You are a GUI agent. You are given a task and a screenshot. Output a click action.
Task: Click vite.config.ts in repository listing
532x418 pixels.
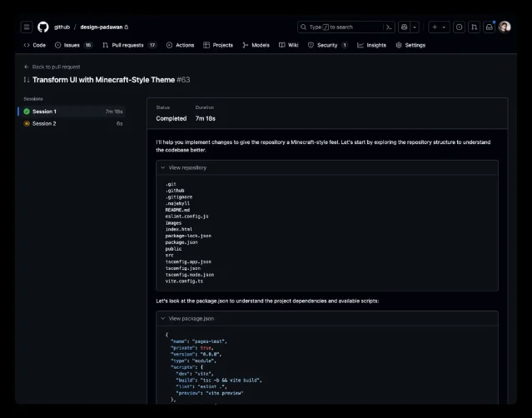(184, 281)
